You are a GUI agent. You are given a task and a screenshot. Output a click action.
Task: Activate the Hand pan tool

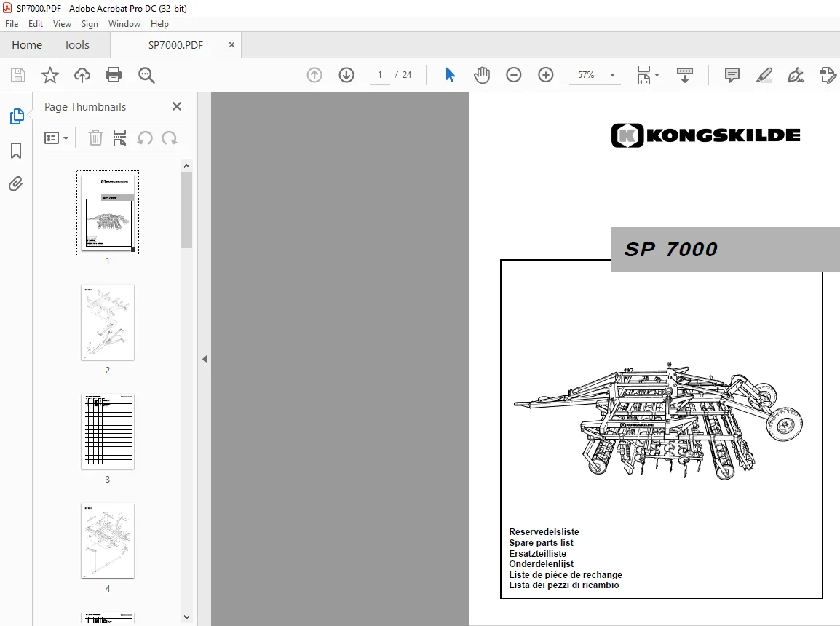482,75
